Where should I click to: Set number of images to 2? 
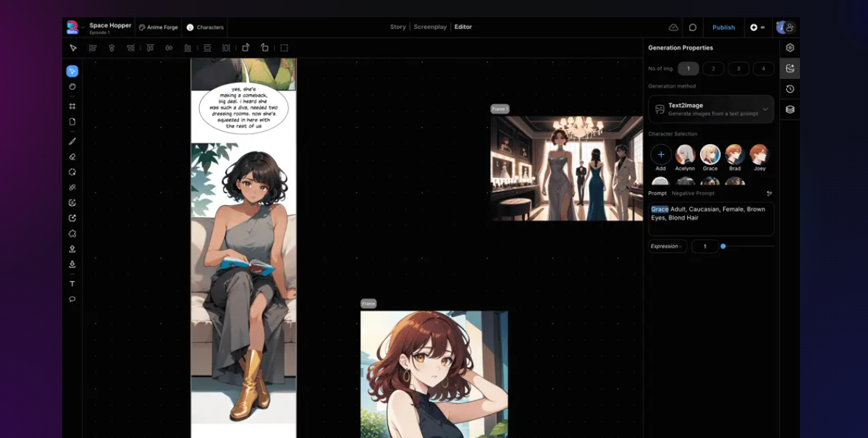[713, 69]
